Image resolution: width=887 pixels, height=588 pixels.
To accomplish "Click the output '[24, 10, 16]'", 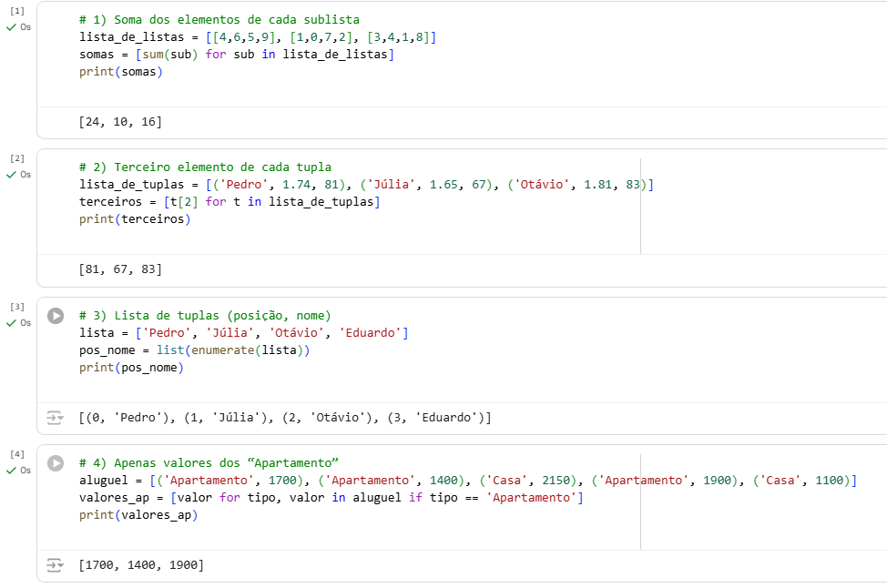I will 120,122.
